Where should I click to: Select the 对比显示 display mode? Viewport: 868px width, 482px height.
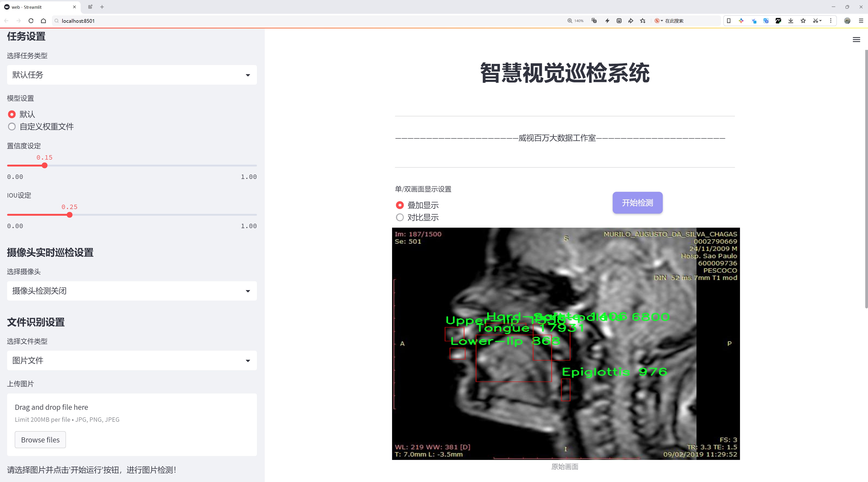(x=400, y=217)
